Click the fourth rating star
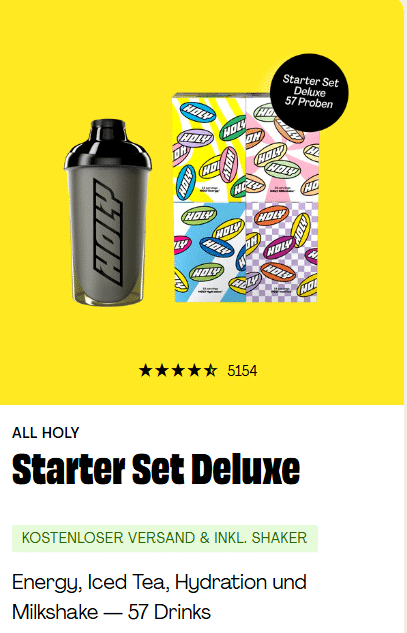Image resolution: width=407 pixels, height=633 pixels. click(x=194, y=370)
